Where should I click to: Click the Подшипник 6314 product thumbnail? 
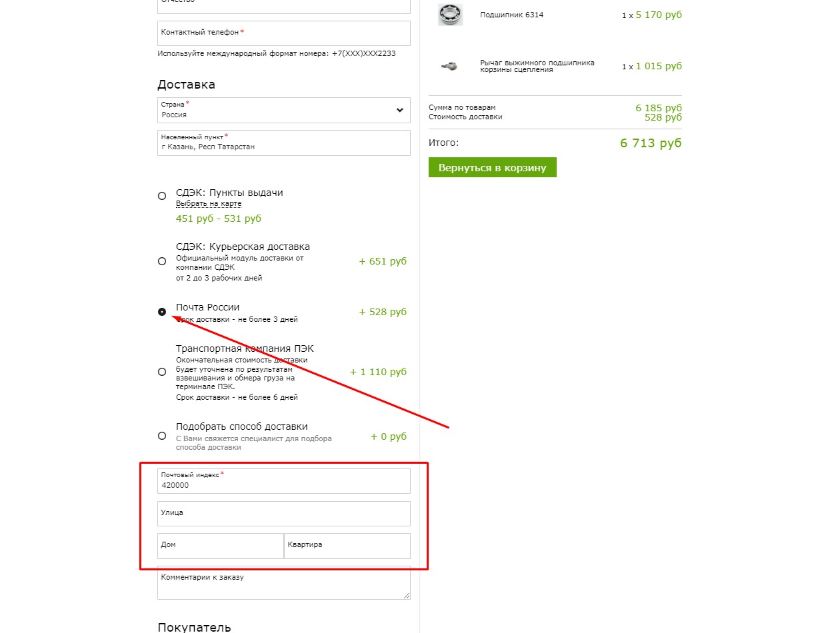coord(450,15)
